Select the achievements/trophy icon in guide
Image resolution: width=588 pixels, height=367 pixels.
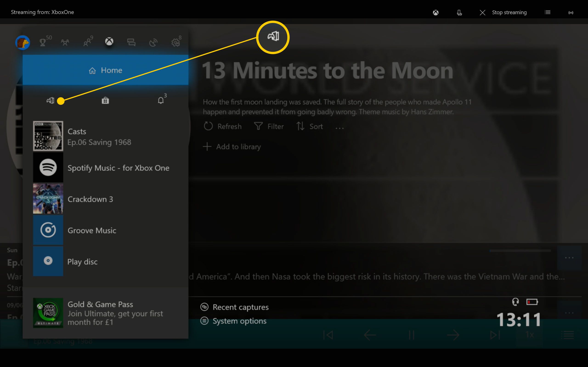point(43,42)
